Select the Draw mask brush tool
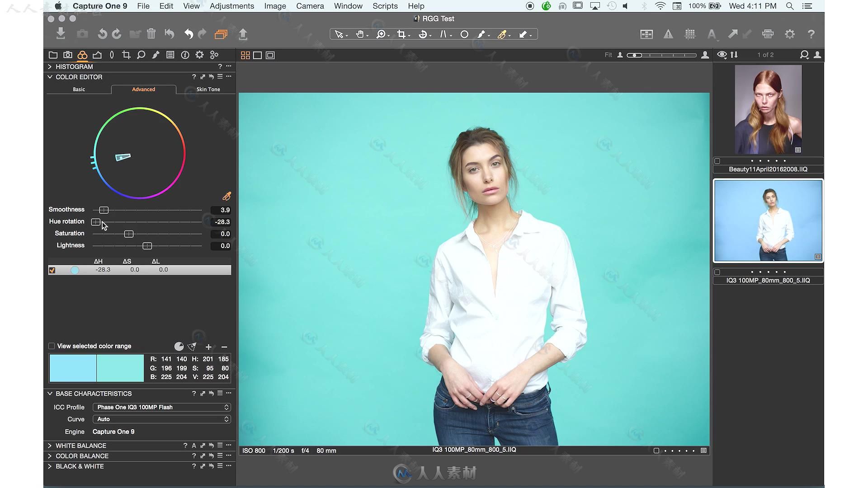Screen dimensions: 868x488 [482, 34]
